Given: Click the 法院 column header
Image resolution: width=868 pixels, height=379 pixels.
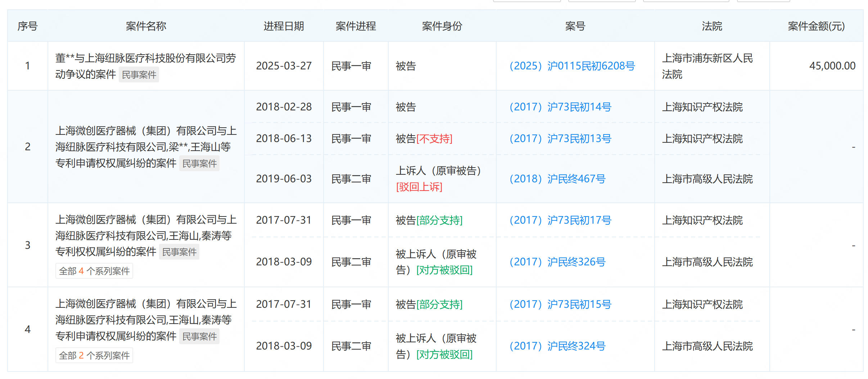Looking at the screenshot, I should point(712,26).
